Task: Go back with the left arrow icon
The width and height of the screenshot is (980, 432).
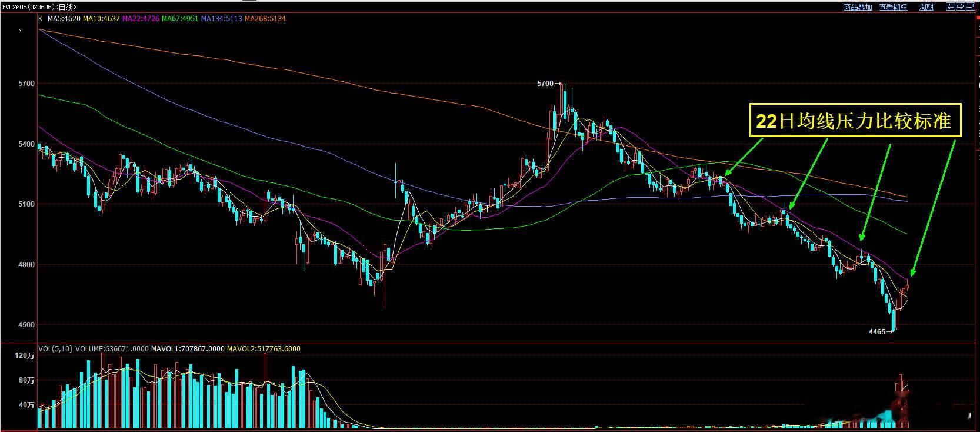Action: pos(951,7)
